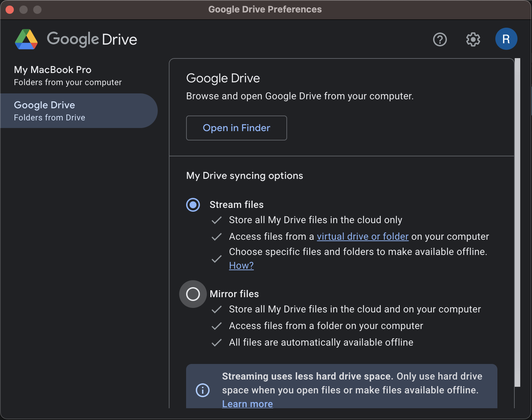
Task: Close the Google Drive Preferences window
Action: (10, 10)
